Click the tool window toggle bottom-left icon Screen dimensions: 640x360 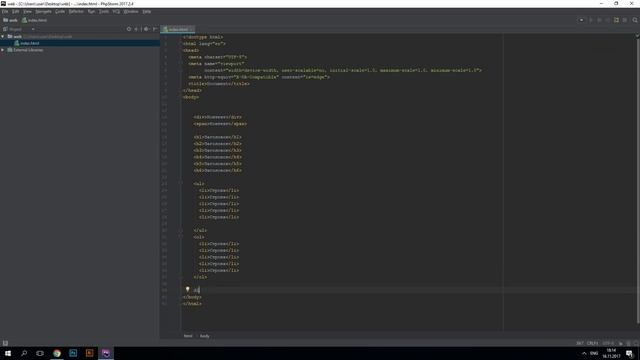[5, 343]
